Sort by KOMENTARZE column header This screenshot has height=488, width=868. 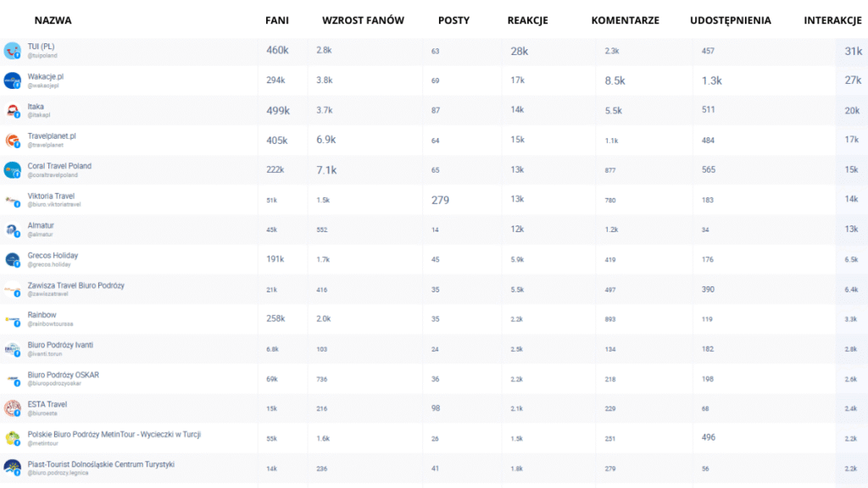pyautogui.click(x=625, y=20)
